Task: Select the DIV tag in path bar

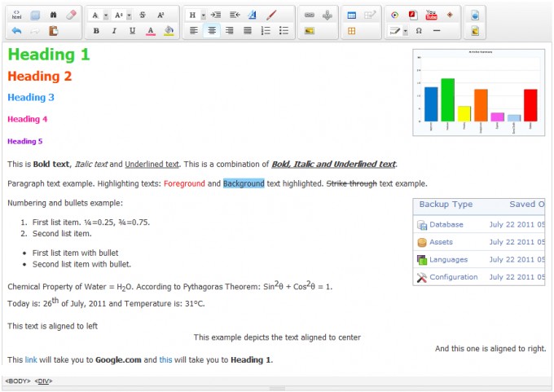Action: point(43,381)
